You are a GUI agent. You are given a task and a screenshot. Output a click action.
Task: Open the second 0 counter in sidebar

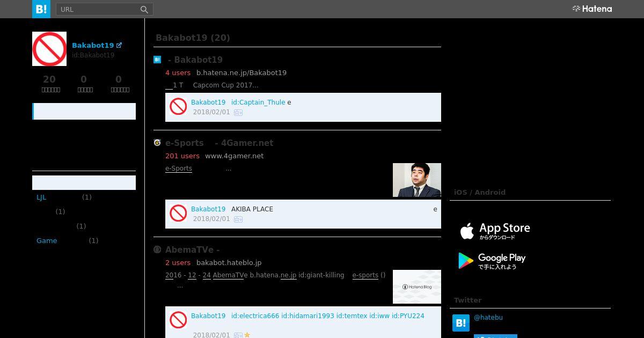click(x=119, y=83)
